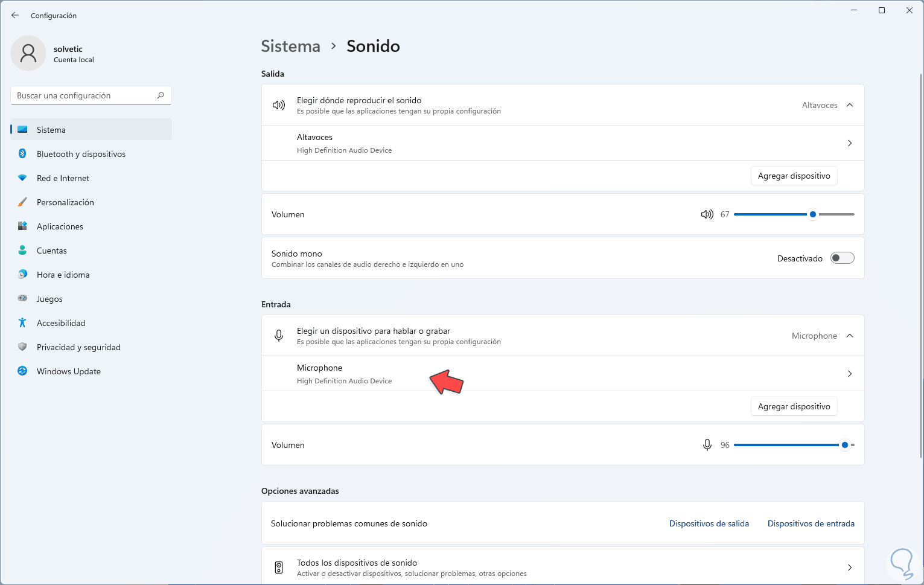Image resolution: width=924 pixels, height=585 pixels.
Task: Collapse the output device list (Altavoces)
Action: click(x=850, y=105)
